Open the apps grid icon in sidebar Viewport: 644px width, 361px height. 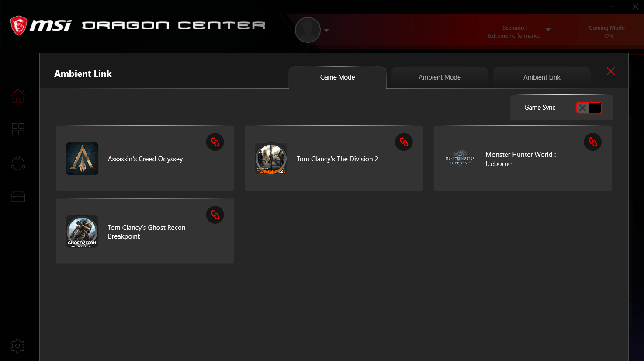(x=18, y=129)
